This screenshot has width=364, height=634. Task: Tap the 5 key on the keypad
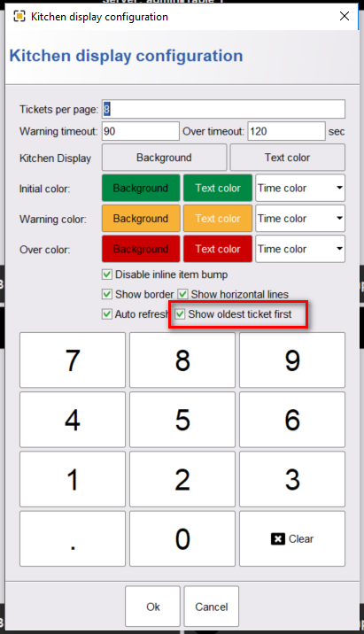(182, 420)
